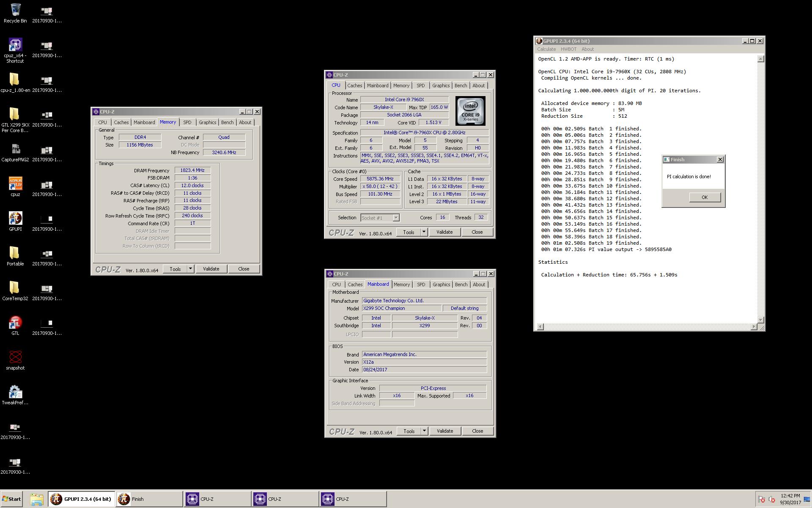This screenshot has height=508, width=812.
Task: Open About tab in Mainboard CPU-Z window
Action: pos(479,284)
